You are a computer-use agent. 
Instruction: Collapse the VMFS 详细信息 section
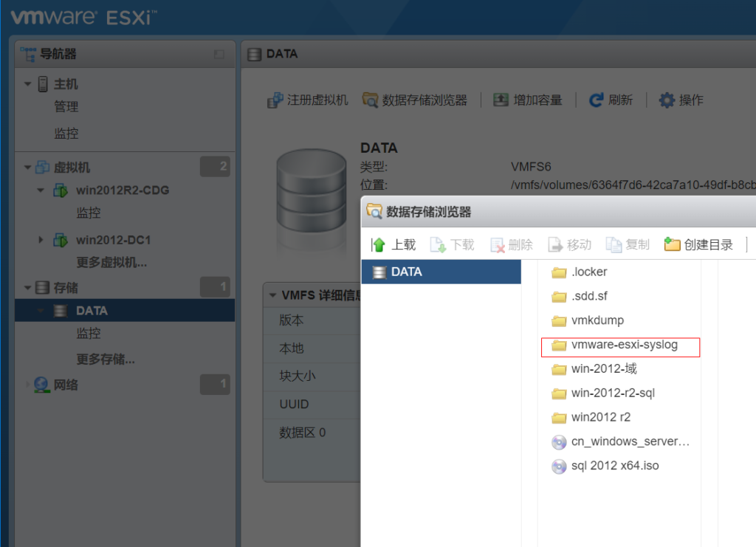[273, 295]
